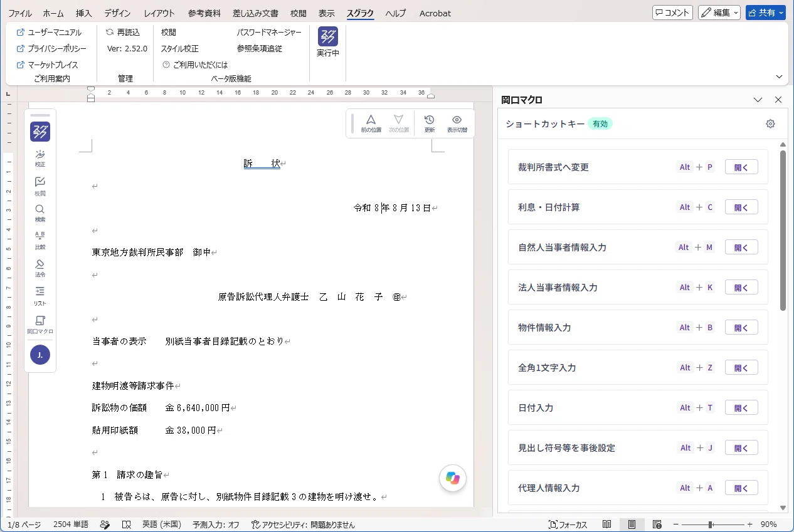This screenshot has width=794, height=532.
Task: Click the user avatar J. in sidebar
Action: click(x=40, y=355)
